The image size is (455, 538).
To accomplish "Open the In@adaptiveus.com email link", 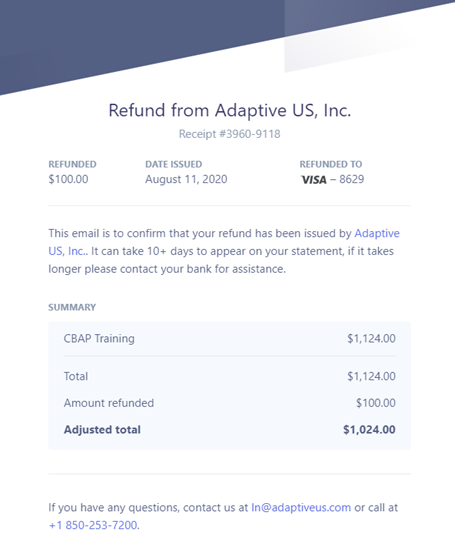I will pyautogui.click(x=301, y=507).
